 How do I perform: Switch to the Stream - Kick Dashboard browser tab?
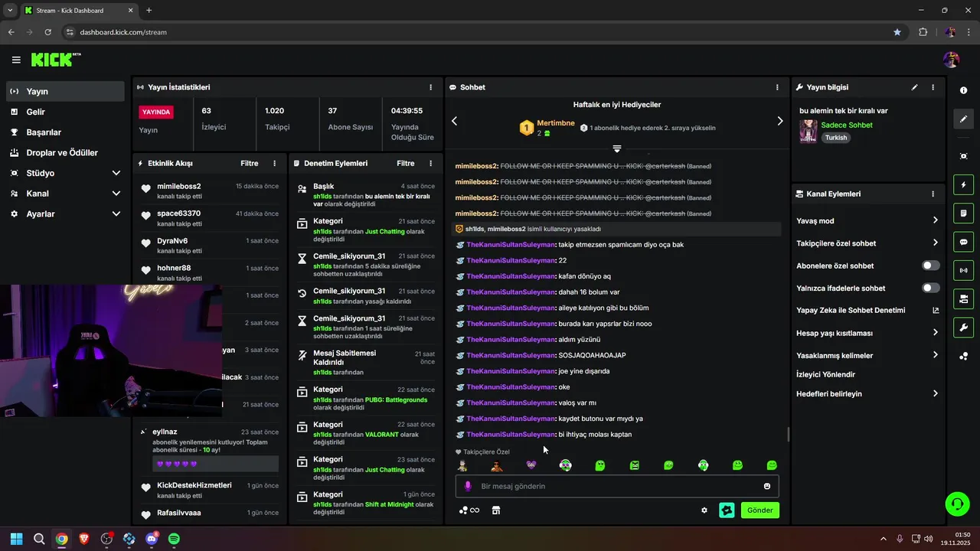79,11
